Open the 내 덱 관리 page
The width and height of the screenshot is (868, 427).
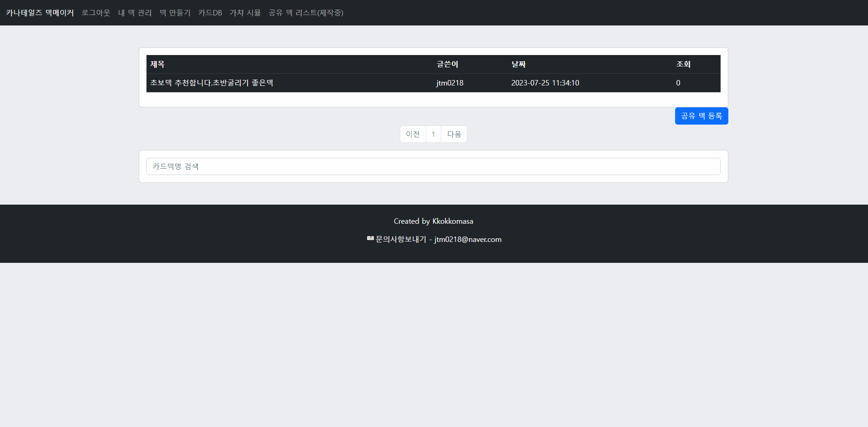click(x=135, y=13)
